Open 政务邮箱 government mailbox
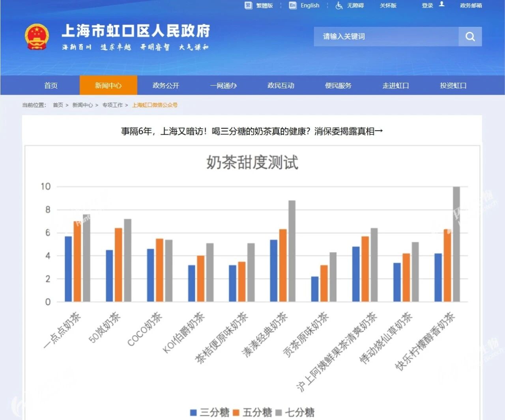The height and width of the screenshot is (420, 505). [x=471, y=6]
